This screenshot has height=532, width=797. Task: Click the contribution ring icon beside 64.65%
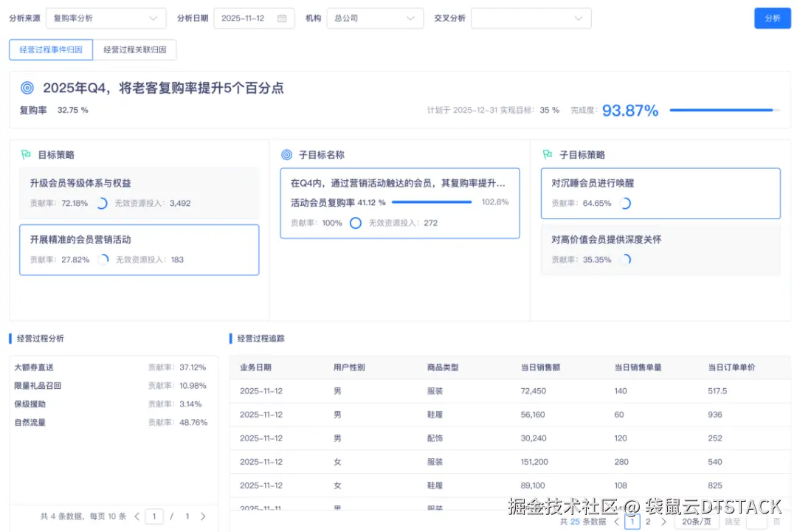coord(626,203)
